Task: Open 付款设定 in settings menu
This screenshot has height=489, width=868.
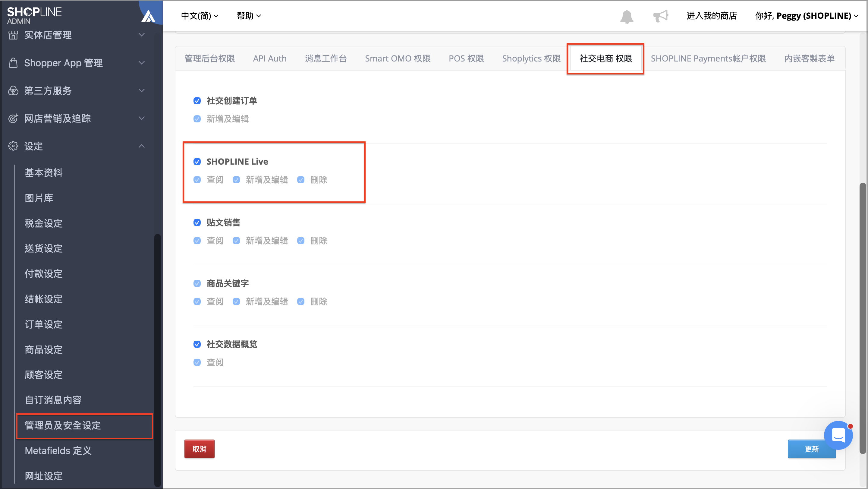Action: tap(43, 274)
